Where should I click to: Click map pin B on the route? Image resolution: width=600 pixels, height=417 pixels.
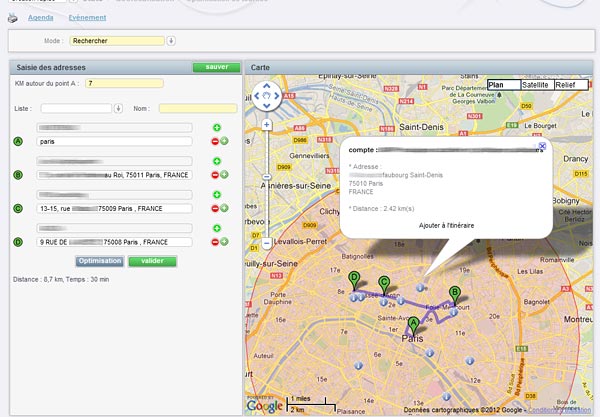[455, 296]
